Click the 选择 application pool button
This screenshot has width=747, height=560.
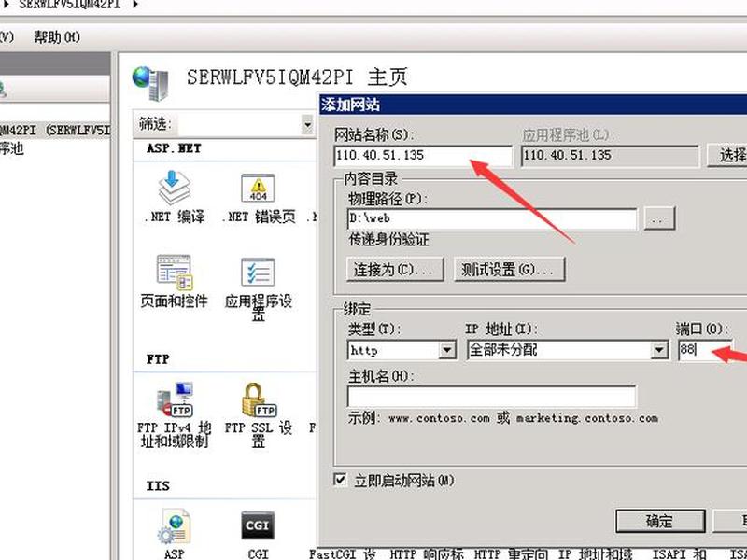coord(727,155)
